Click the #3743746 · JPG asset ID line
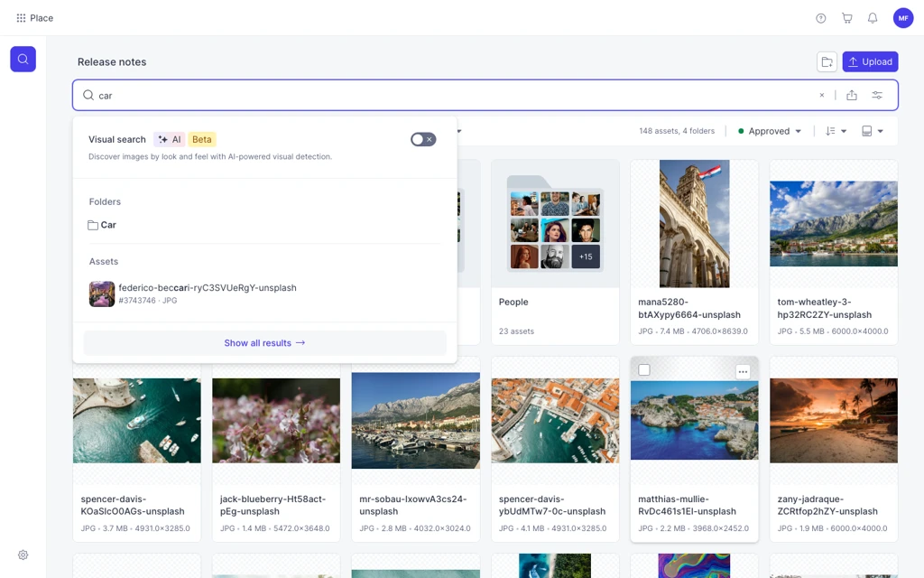 (x=148, y=301)
